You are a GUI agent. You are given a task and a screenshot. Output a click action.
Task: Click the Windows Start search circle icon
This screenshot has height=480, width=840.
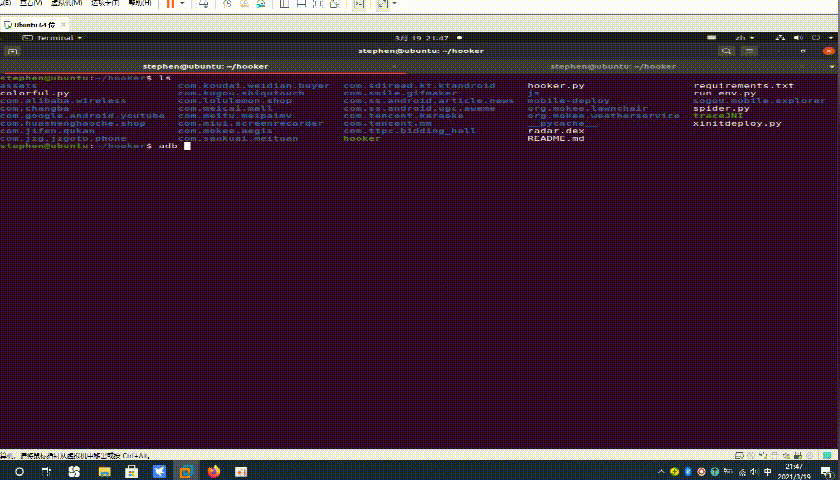[x=19, y=472]
